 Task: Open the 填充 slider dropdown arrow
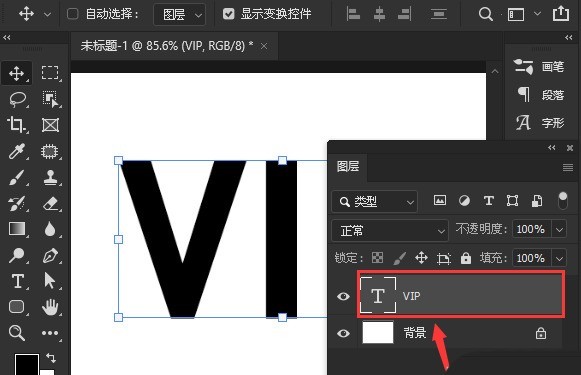coord(559,258)
